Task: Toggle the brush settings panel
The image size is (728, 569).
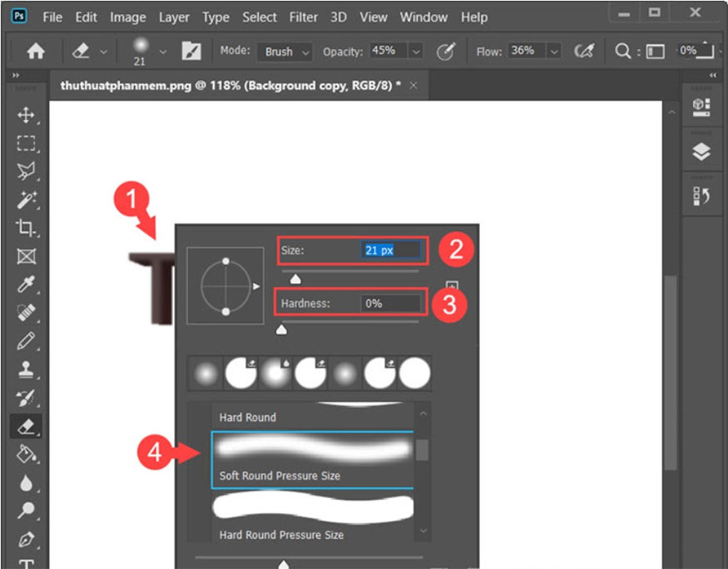Action: [x=192, y=51]
